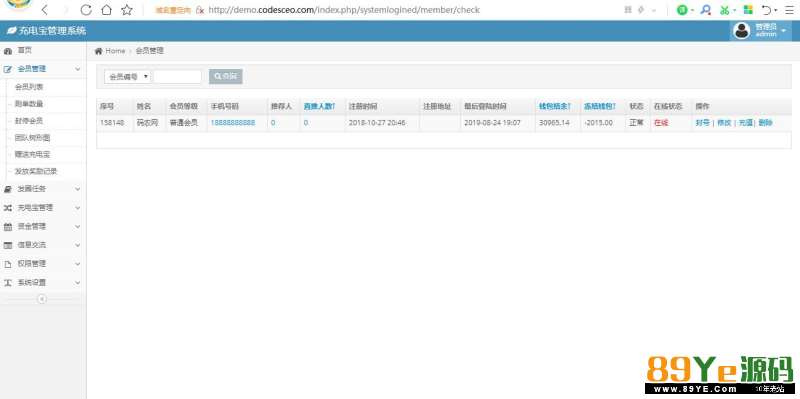Collapse the sidebar with the round arrow icon
This screenshot has height=399, width=800.
pos(42,299)
